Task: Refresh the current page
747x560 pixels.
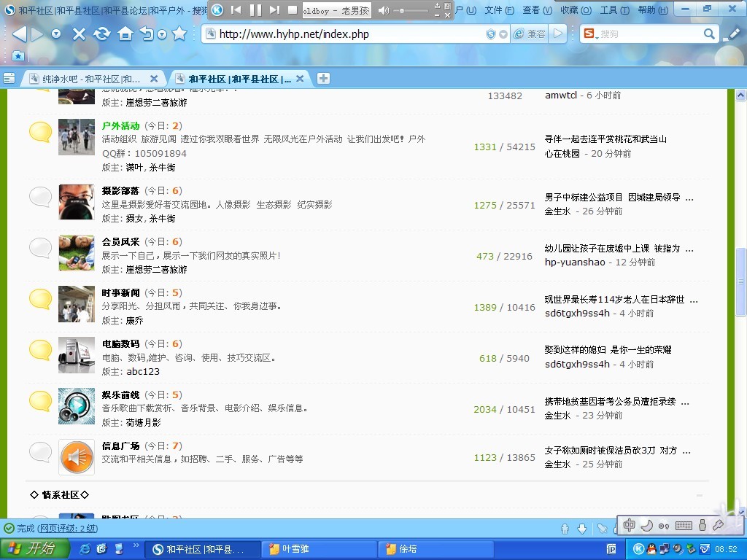Action: 102,34
